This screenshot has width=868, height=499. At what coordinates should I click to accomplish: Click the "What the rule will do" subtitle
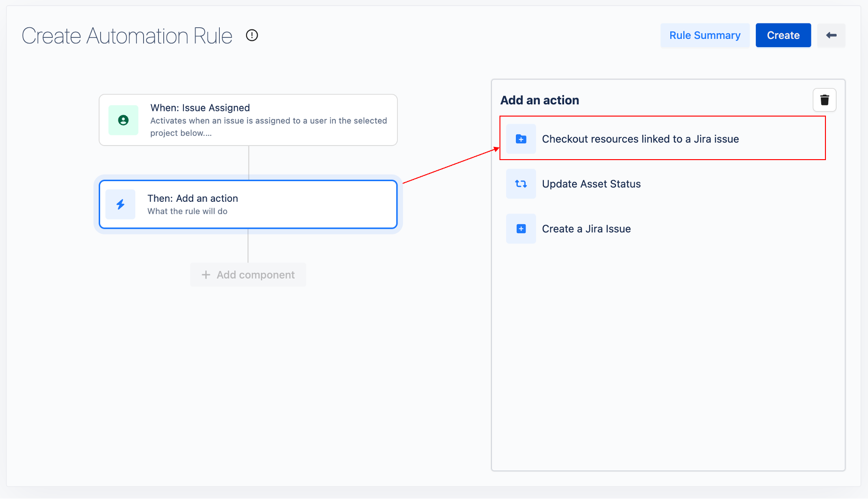(187, 211)
